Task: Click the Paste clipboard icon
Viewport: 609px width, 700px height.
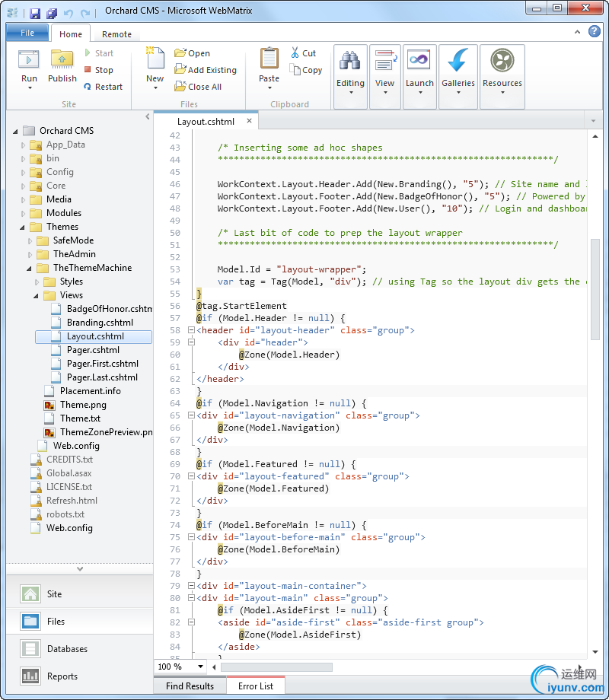Action: tap(269, 58)
